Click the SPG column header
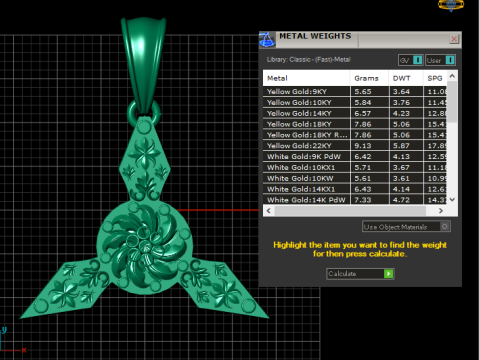480x360 pixels. [x=435, y=78]
